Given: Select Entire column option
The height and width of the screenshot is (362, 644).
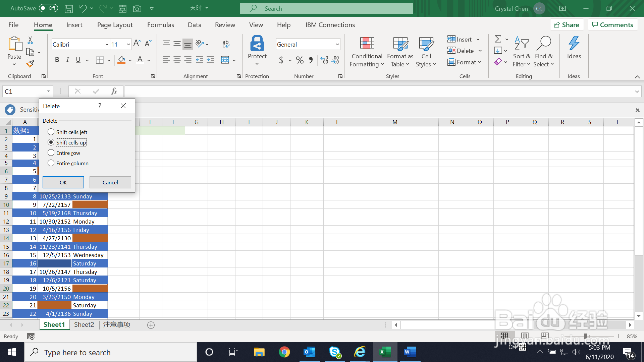Looking at the screenshot, I should coord(68,163).
